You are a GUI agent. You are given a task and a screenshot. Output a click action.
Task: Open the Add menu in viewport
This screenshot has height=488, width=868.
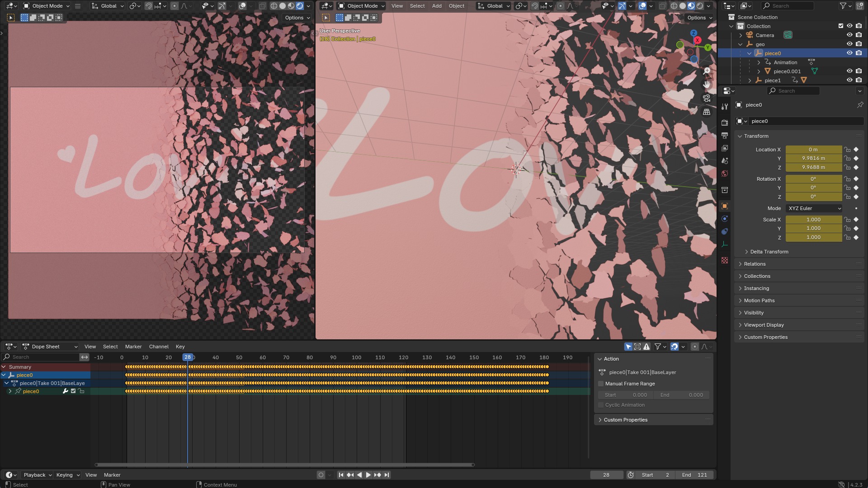click(437, 6)
